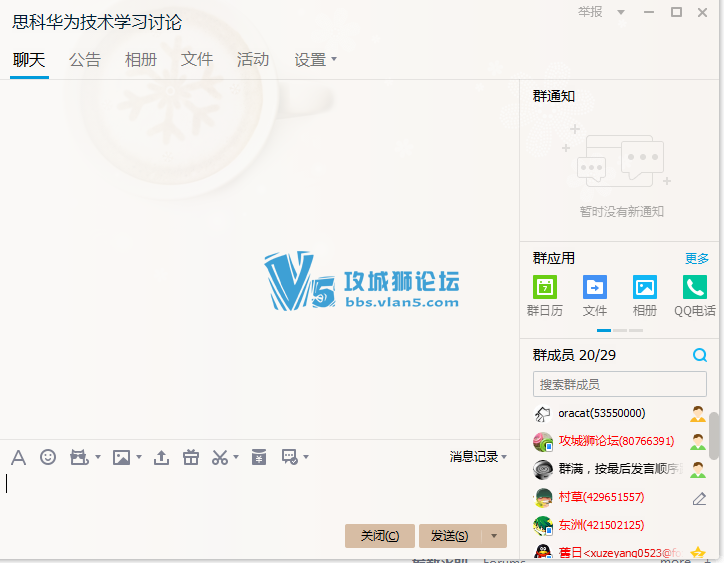The image size is (724, 563).
Task: Click the message input area
Action: (x=259, y=494)
